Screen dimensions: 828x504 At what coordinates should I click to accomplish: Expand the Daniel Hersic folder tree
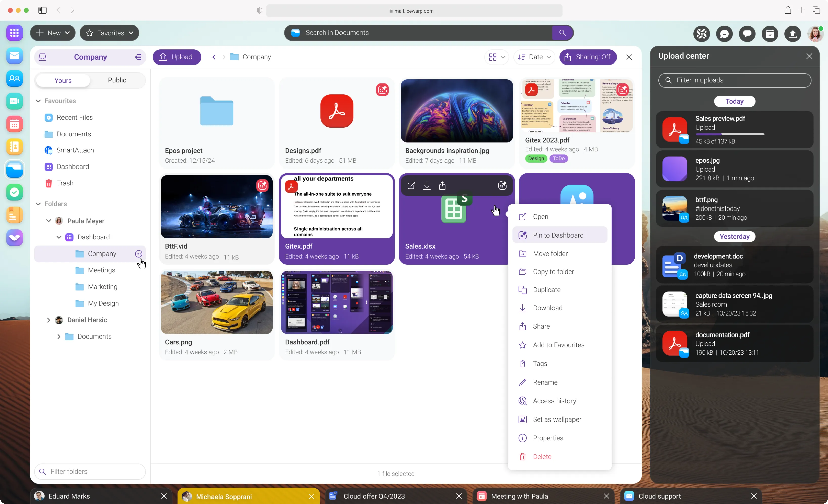coord(48,320)
